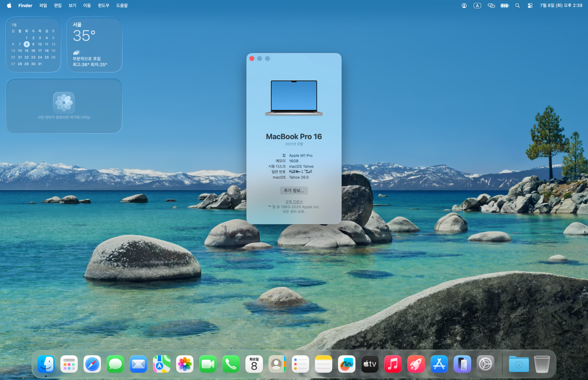This screenshot has height=380, width=588.
Task: Click the 추가 정보... button
Action: pos(294,190)
